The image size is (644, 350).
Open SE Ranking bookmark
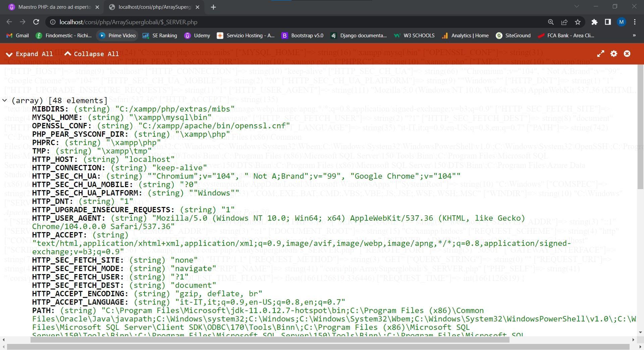pyautogui.click(x=160, y=36)
